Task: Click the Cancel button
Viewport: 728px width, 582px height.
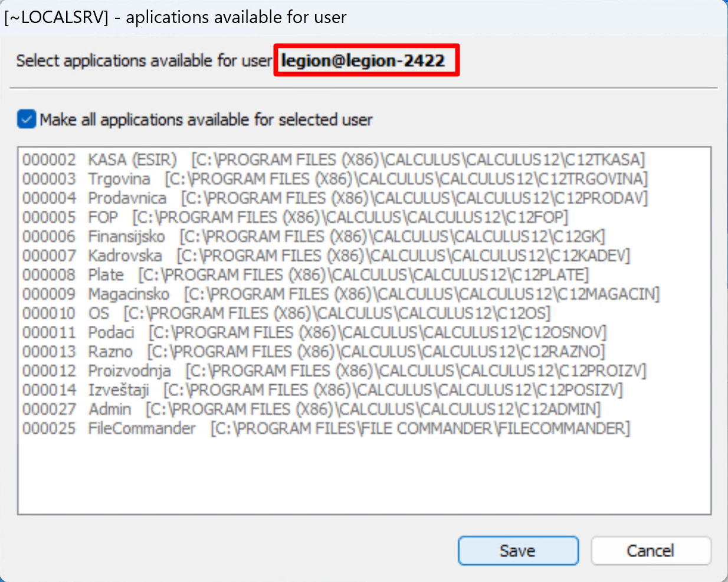Action: [650, 551]
